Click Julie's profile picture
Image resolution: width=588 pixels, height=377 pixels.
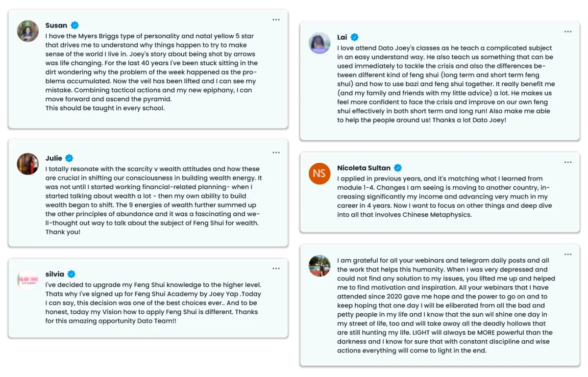click(28, 164)
